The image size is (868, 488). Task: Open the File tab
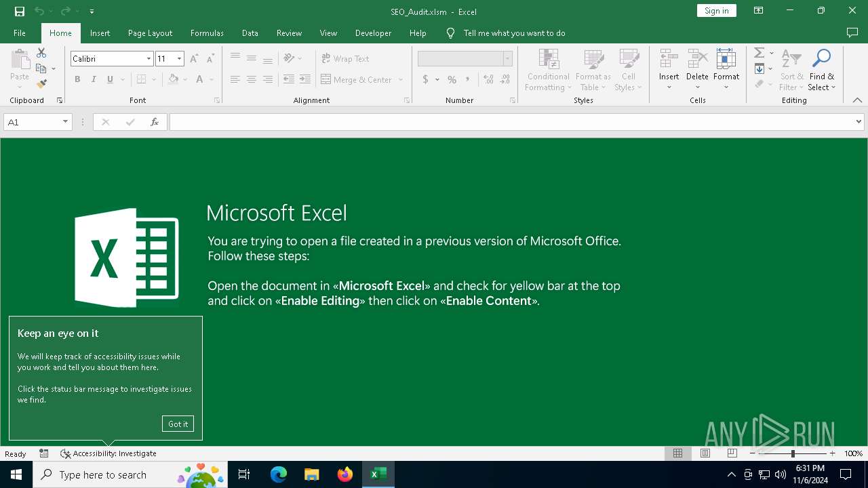(x=20, y=33)
